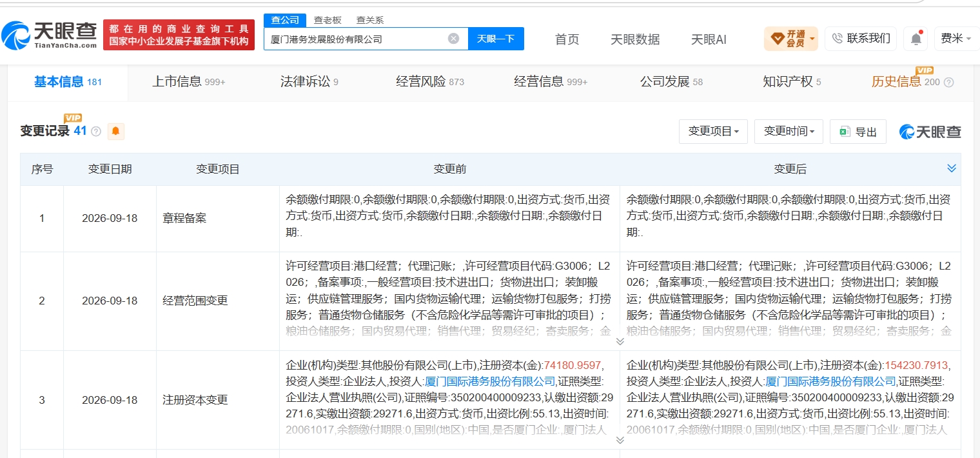
Task: Click the help question mark beside 变更记录 41
Action: coord(96,132)
